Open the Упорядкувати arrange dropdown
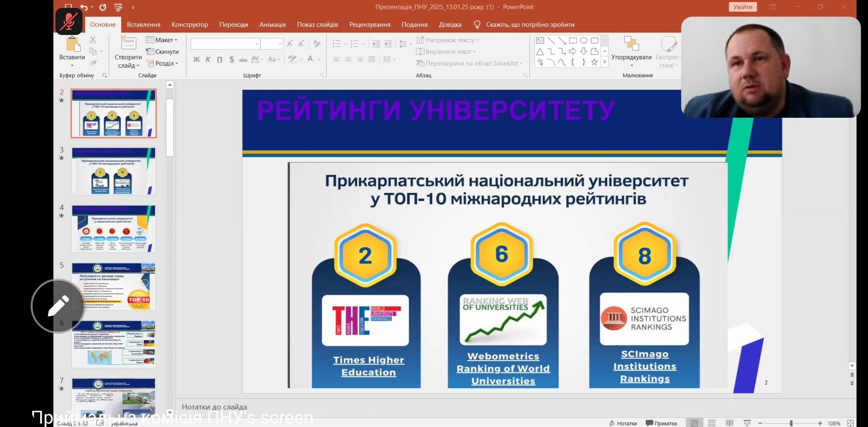This screenshot has width=868, height=427. point(631,57)
